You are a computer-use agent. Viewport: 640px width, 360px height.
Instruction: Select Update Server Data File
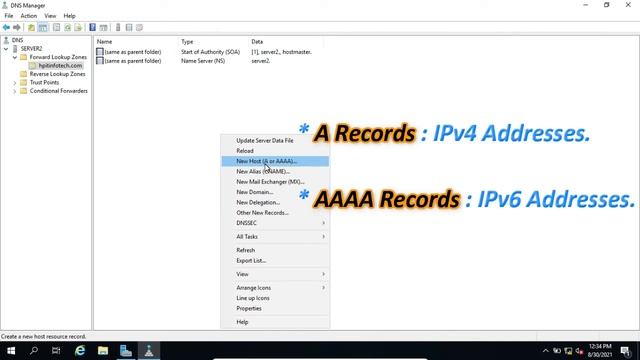pyautogui.click(x=275, y=140)
